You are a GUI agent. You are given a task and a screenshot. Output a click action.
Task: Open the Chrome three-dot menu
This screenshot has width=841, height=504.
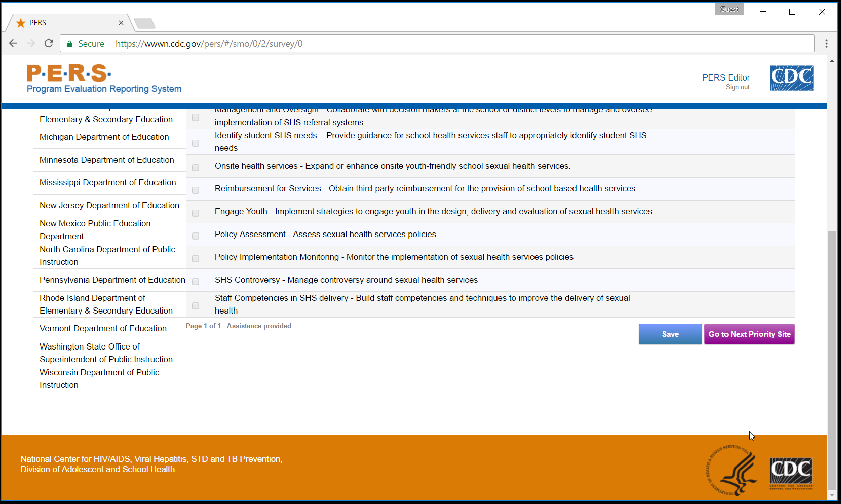(826, 44)
